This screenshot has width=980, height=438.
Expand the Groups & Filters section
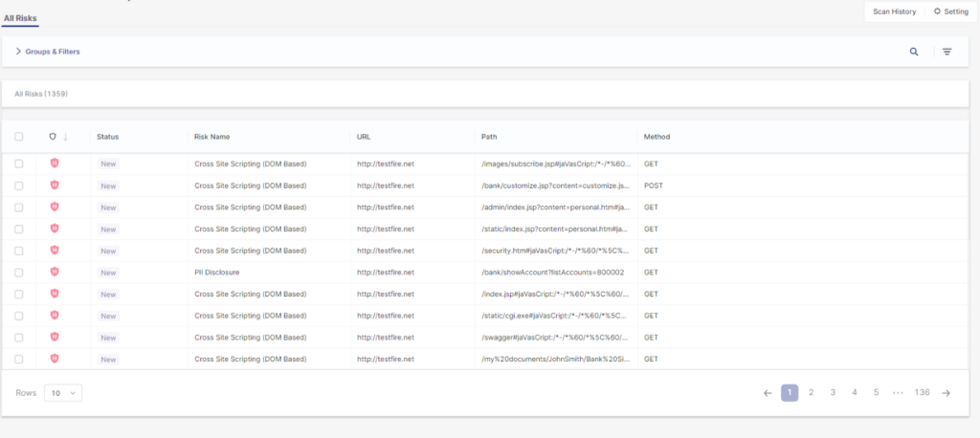pyautogui.click(x=48, y=52)
